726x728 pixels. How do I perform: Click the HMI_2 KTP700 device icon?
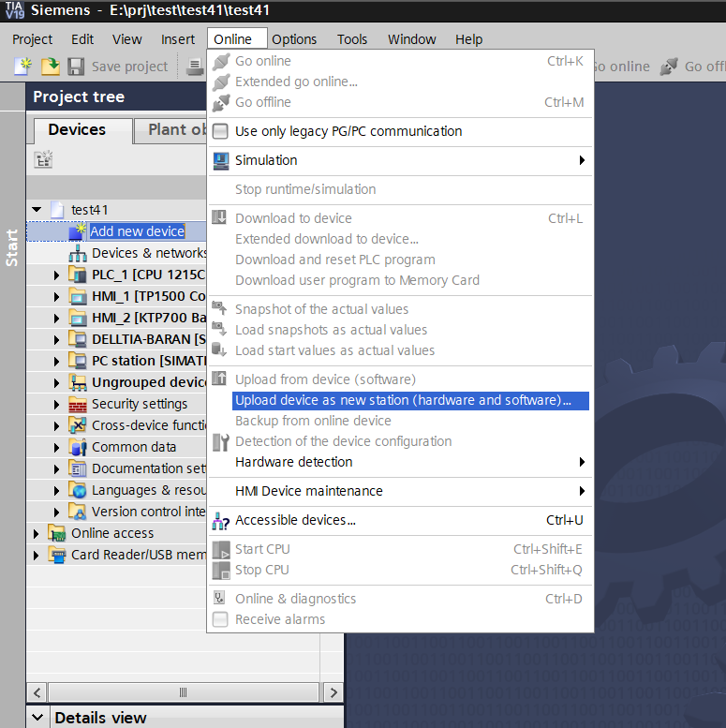pos(78,318)
